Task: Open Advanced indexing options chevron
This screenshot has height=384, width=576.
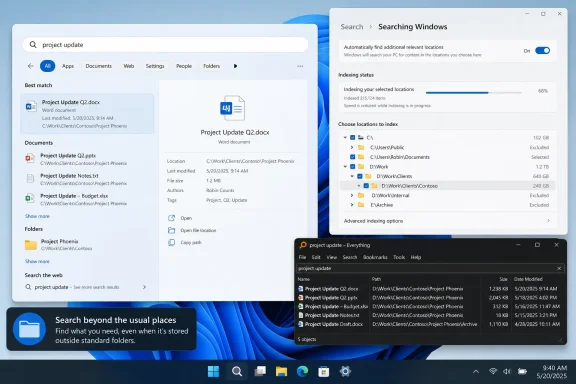Action: click(548, 221)
